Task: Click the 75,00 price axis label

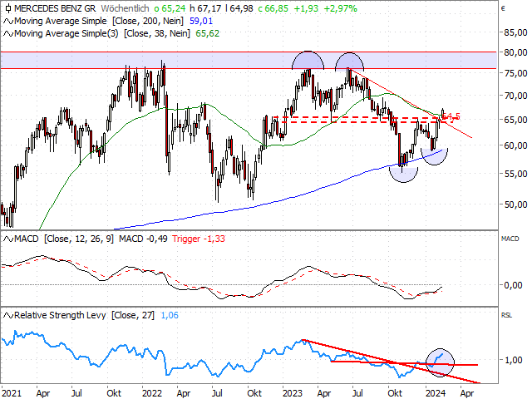Action: (515, 74)
